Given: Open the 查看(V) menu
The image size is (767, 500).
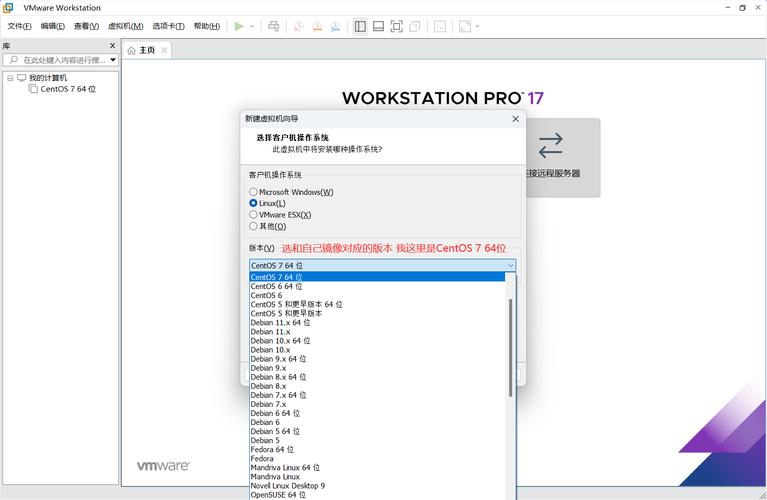Looking at the screenshot, I should (x=86, y=26).
